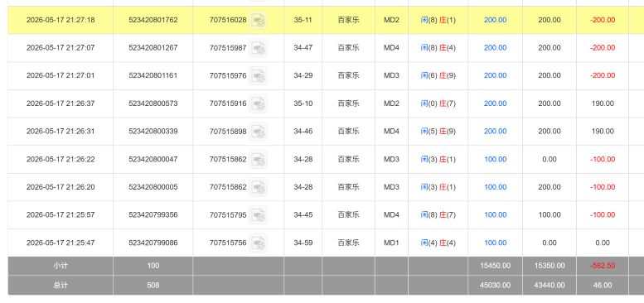Viewport: 644px width, 303px height.
Task: Click timestamp 2026-05-17 21:27:01
Action: [x=61, y=75]
